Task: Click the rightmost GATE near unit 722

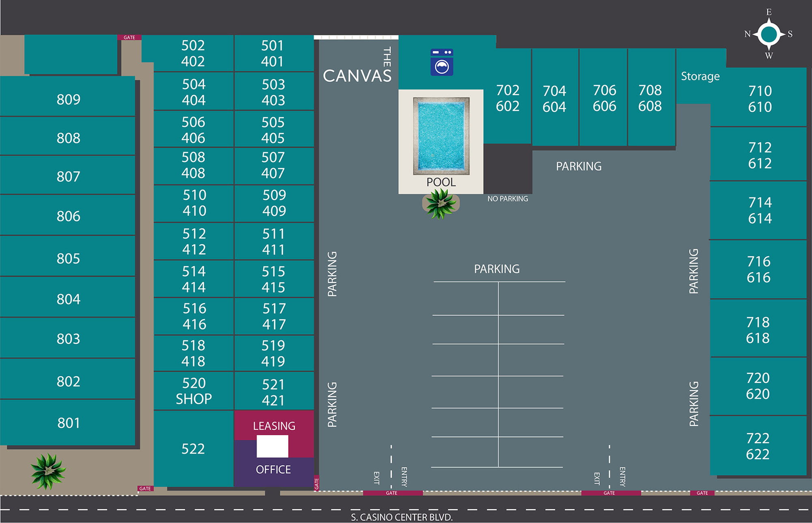Action: pos(702,493)
